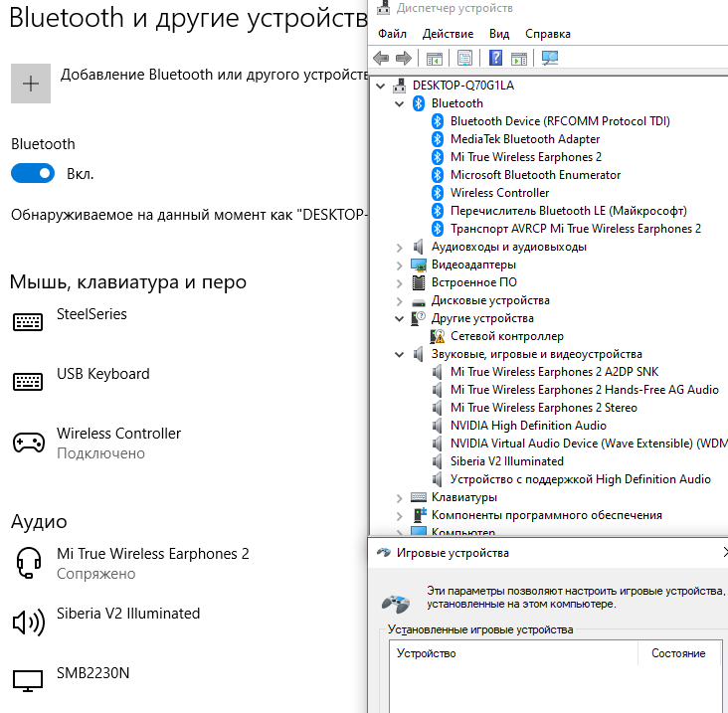Select NVIDIA Virtual Audio Device (Wave Extensible)
The height and width of the screenshot is (713, 728).
pos(588,444)
